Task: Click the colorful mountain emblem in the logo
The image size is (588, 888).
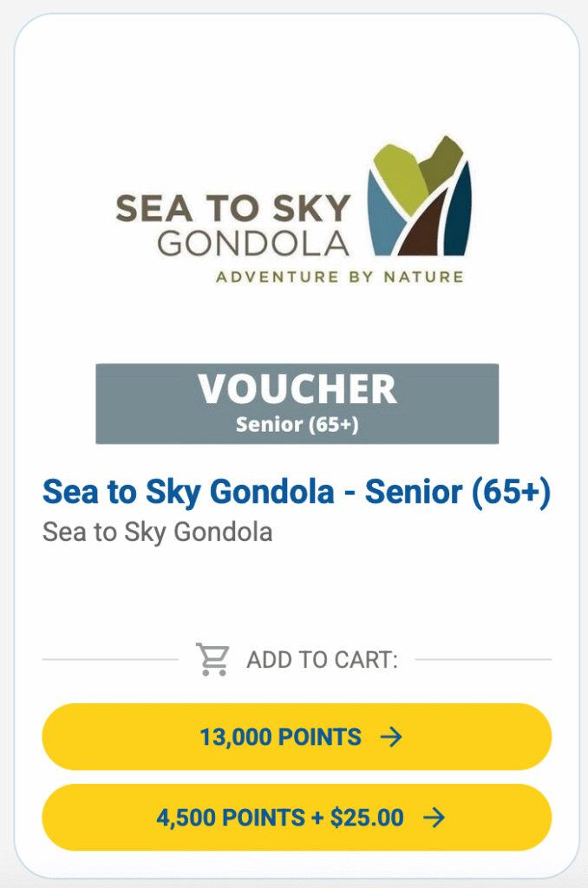Action: tap(419, 198)
